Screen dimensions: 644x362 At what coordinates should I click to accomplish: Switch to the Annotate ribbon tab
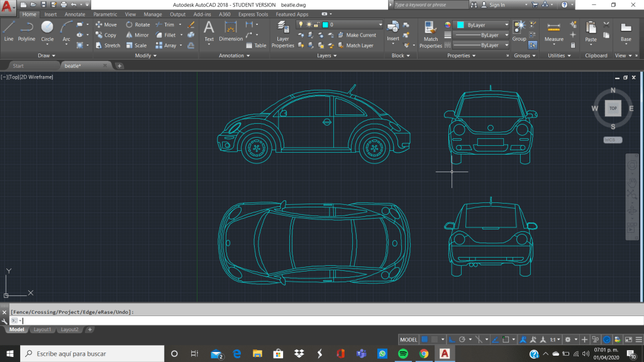[75, 14]
